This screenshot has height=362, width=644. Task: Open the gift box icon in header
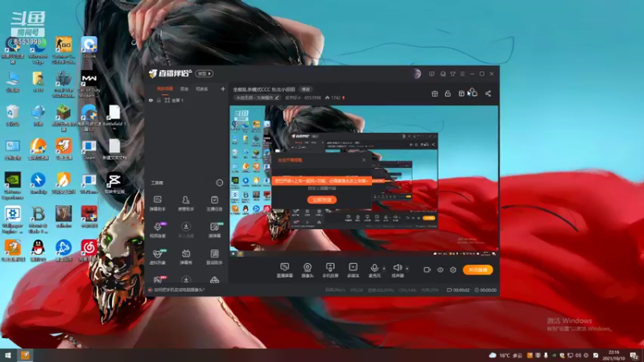pos(435,93)
